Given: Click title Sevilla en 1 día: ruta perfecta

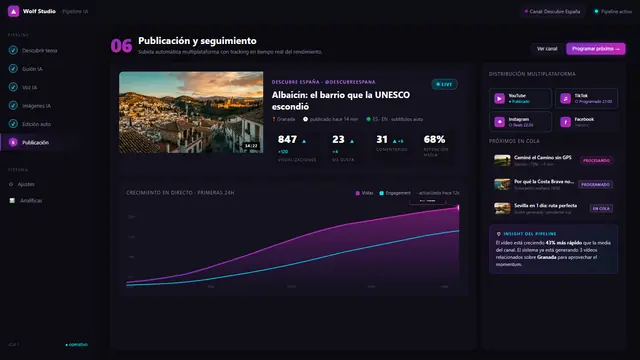Looking at the screenshot, I should [545, 205].
